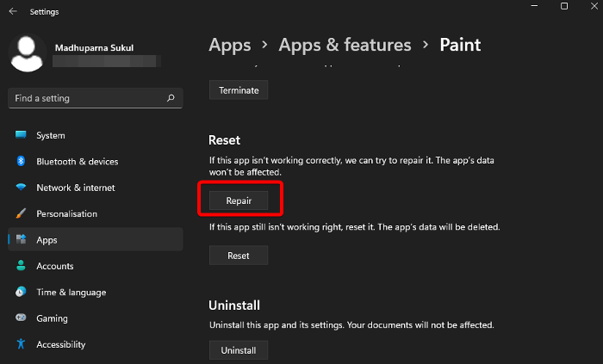
Task: Click the search magnifier icon
Action: (x=171, y=98)
